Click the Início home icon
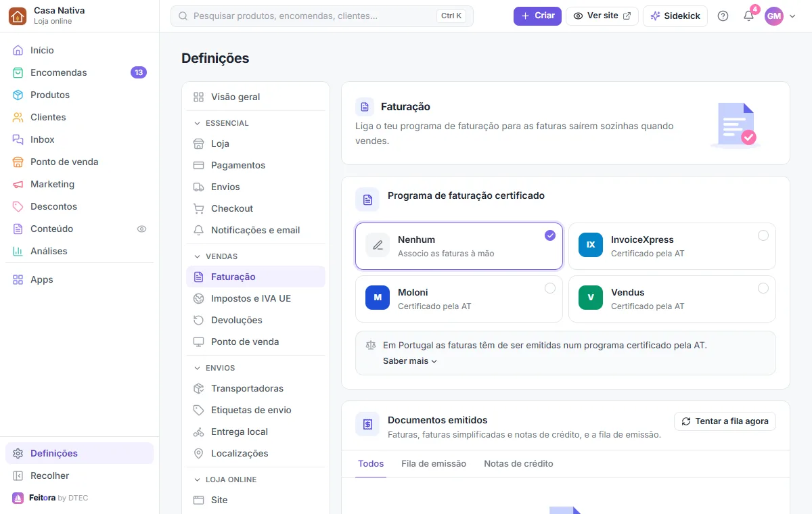Viewport: 812px width, 514px height. [18, 50]
